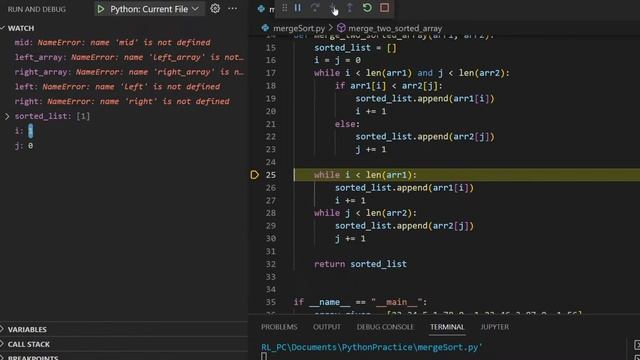Image resolution: width=640 pixels, height=360 pixels.
Task: Step out using the debug toolbar
Action: pyautogui.click(x=349, y=8)
